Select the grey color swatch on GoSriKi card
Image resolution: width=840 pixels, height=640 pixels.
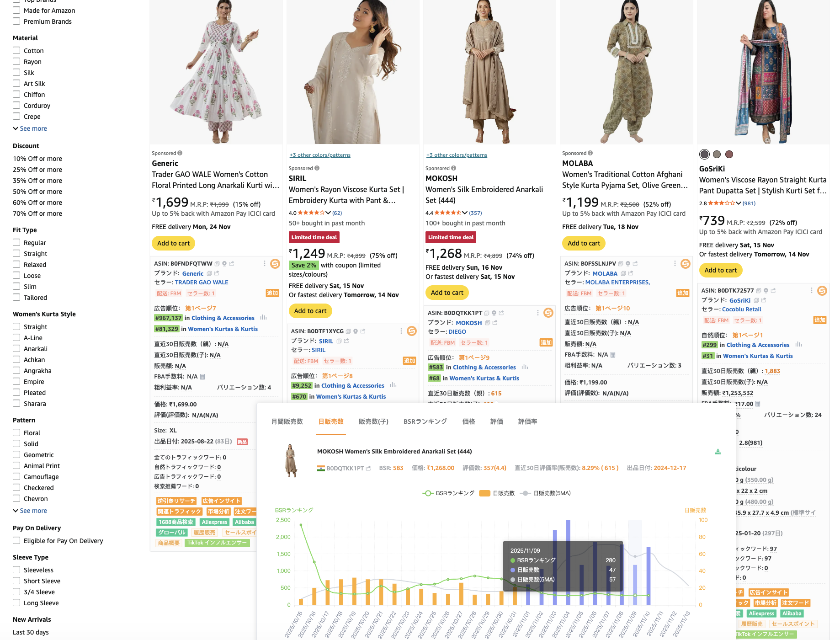(717, 155)
